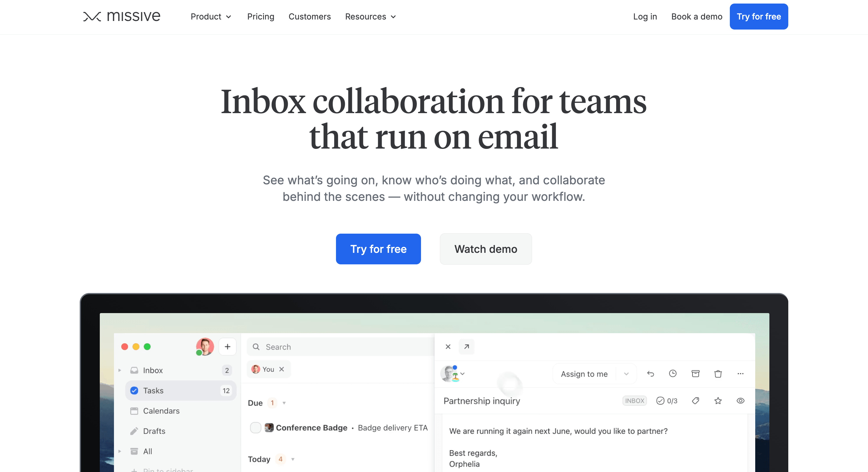Click the INBOX label badge

(634, 401)
